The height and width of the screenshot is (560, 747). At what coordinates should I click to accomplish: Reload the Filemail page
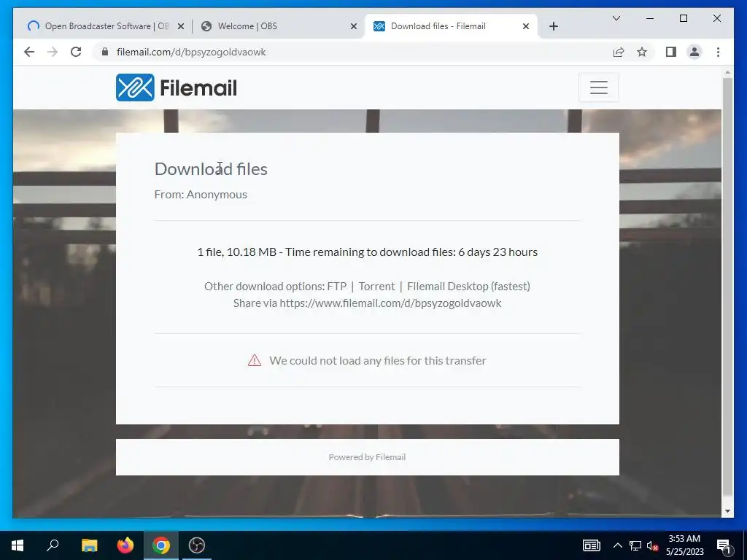(x=76, y=52)
